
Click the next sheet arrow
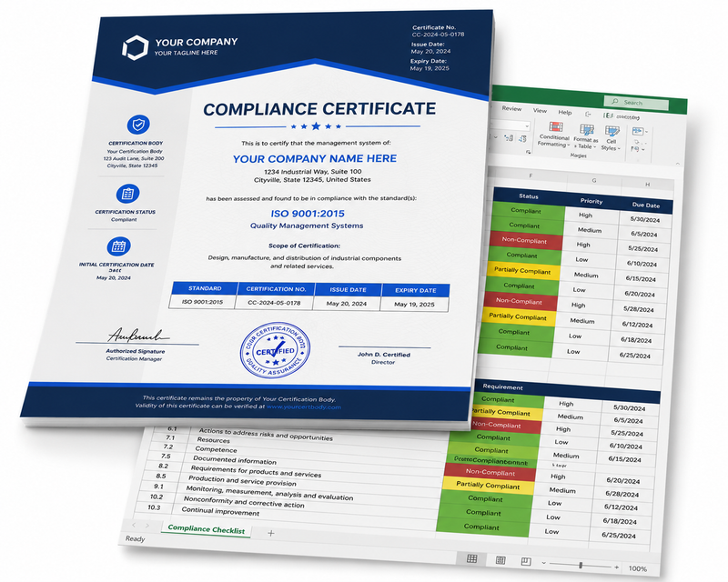point(147,526)
